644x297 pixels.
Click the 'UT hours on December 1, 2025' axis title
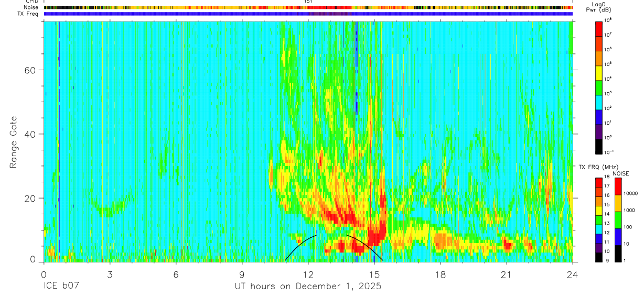tap(307, 287)
